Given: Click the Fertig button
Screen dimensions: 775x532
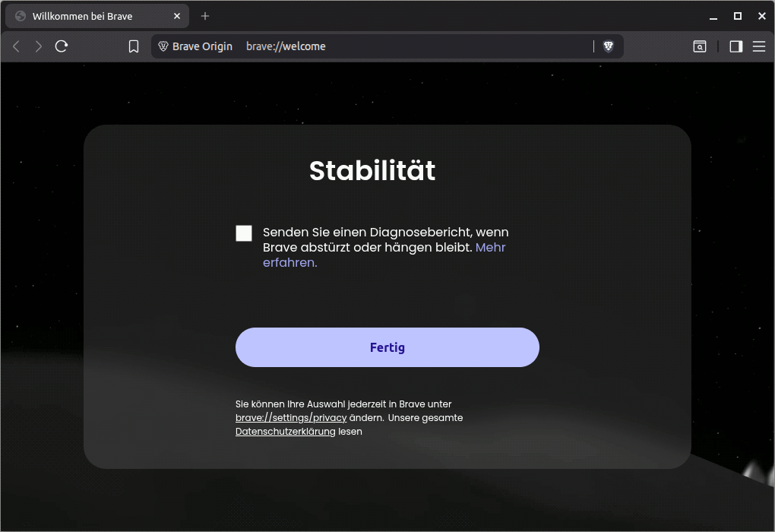Looking at the screenshot, I should coord(387,347).
